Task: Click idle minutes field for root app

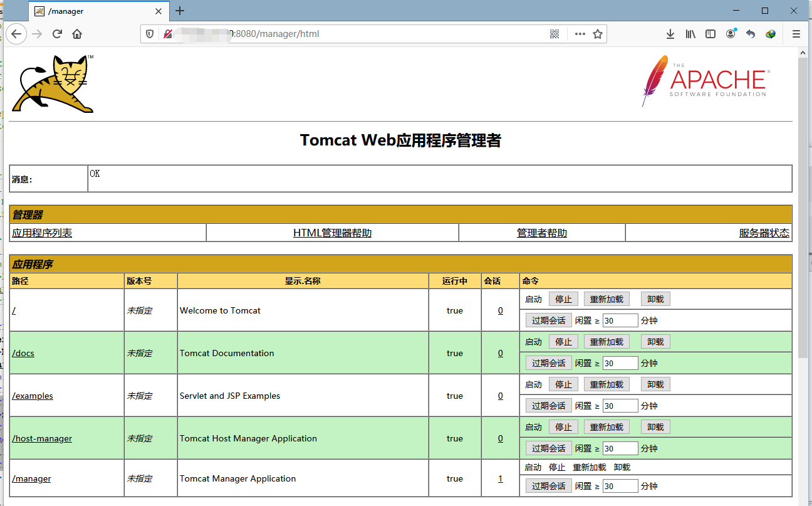Action: pyautogui.click(x=620, y=320)
